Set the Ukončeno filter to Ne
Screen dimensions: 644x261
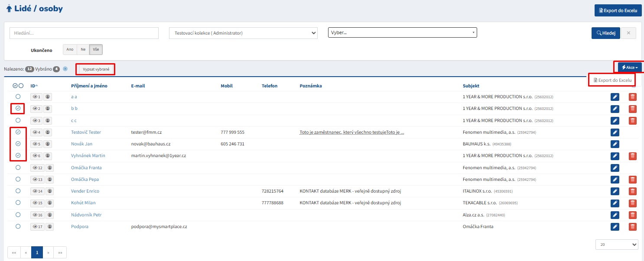tap(83, 49)
